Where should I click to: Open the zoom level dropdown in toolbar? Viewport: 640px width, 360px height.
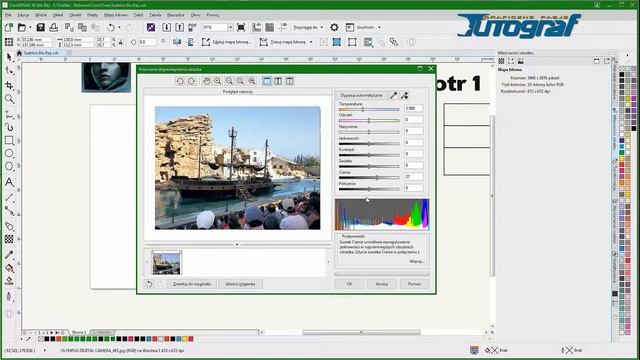[x=230, y=27]
